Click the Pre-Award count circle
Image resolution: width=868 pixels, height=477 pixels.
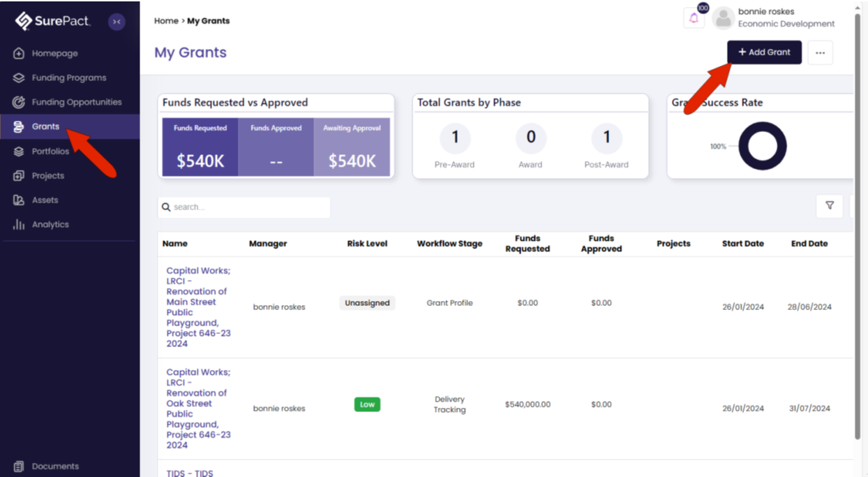point(455,138)
